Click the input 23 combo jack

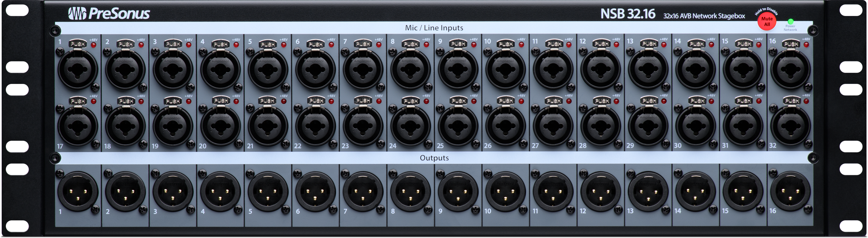pos(363,125)
